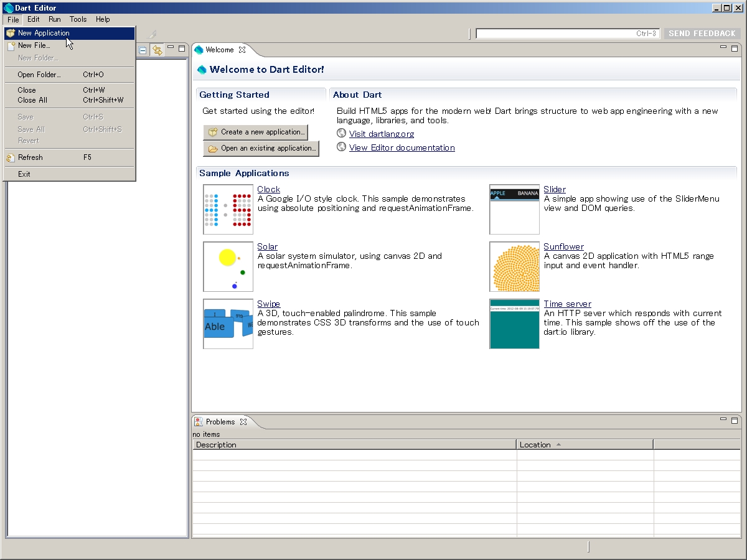Screen dimensions: 747x560
Task: Choose New File... from the File menu
Action: (x=70, y=45)
